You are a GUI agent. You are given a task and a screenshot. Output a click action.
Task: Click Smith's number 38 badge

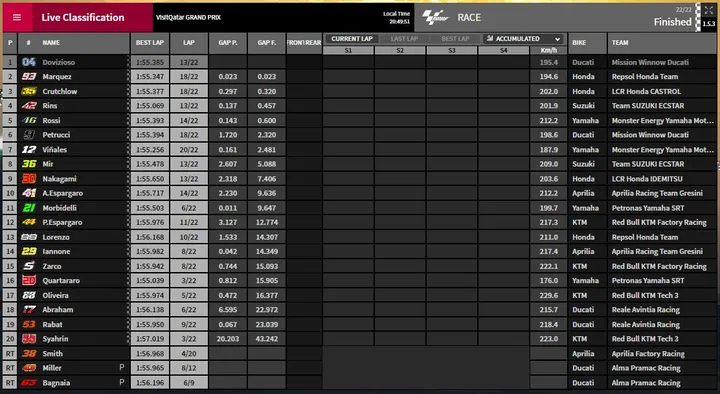click(x=28, y=354)
